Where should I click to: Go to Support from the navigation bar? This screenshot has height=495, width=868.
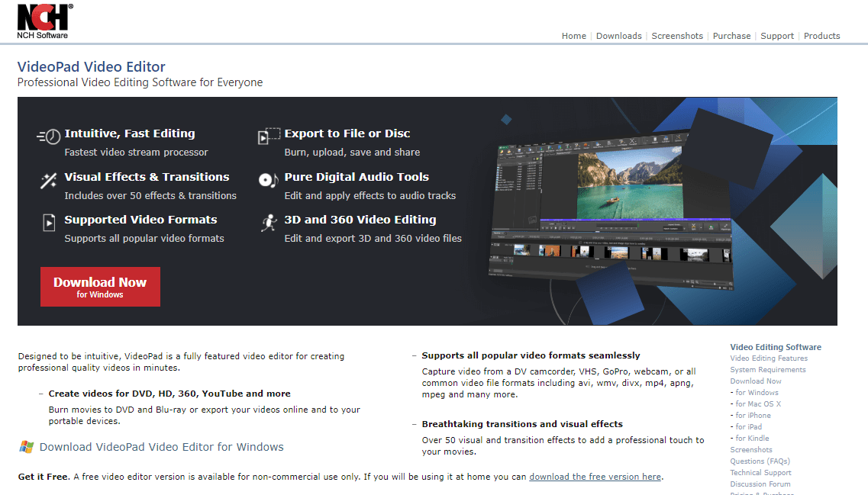[x=776, y=35]
